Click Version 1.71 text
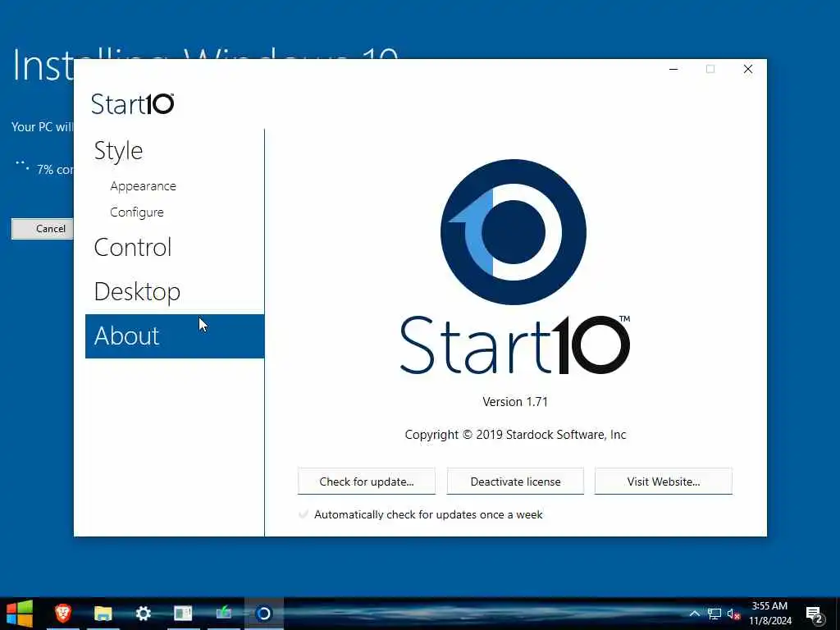The image size is (840, 630). point(515,402)
